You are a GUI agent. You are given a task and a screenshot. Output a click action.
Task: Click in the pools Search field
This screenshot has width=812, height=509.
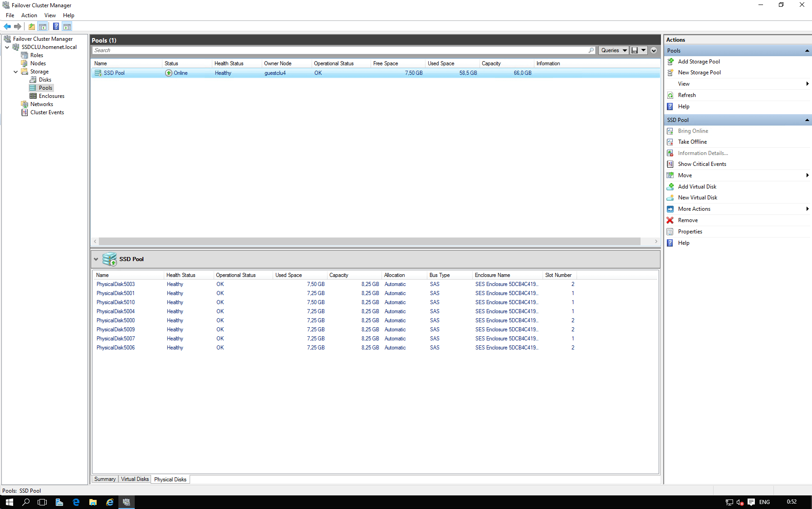pyautogui.click(x=339, y=50)
